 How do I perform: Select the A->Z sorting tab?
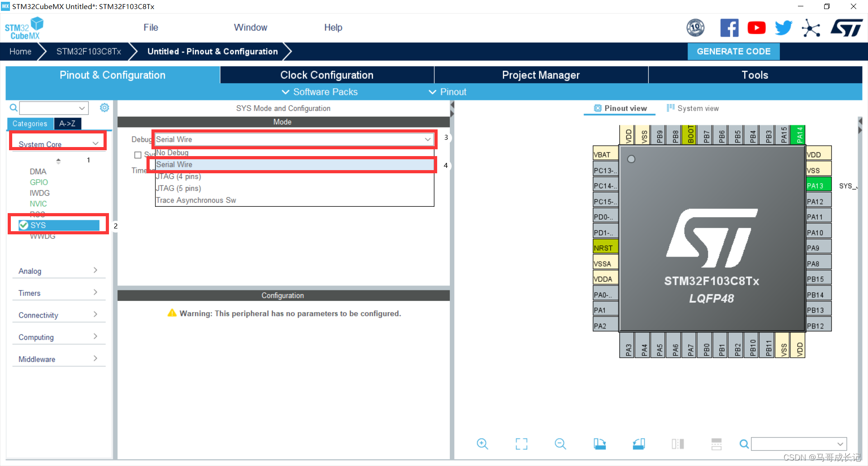(67, 124)
